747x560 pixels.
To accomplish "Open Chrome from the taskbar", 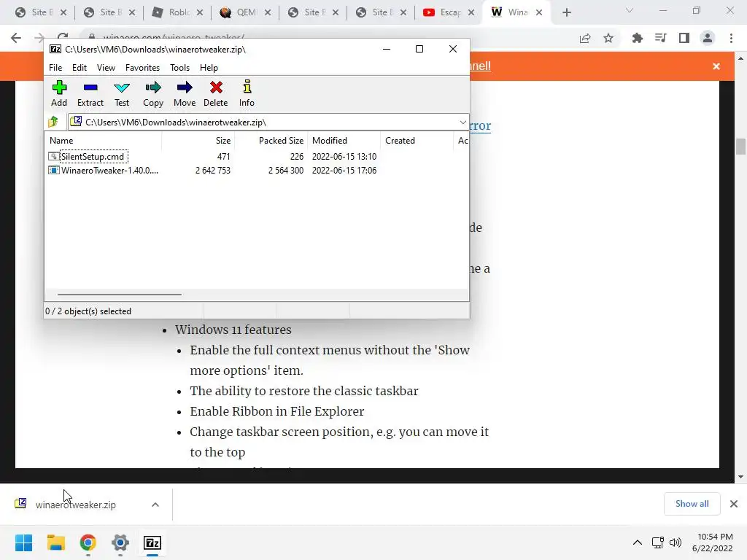I will click(88, 542).
